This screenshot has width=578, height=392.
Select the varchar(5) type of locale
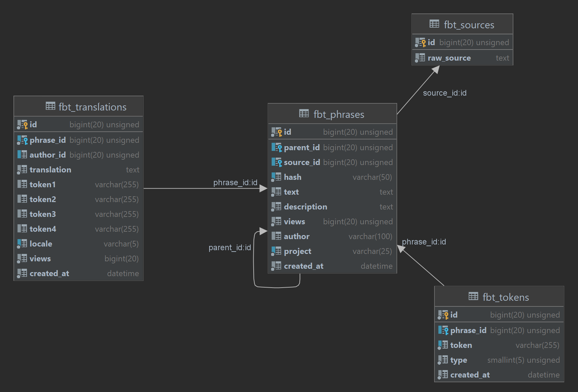[x=121, y=244]
